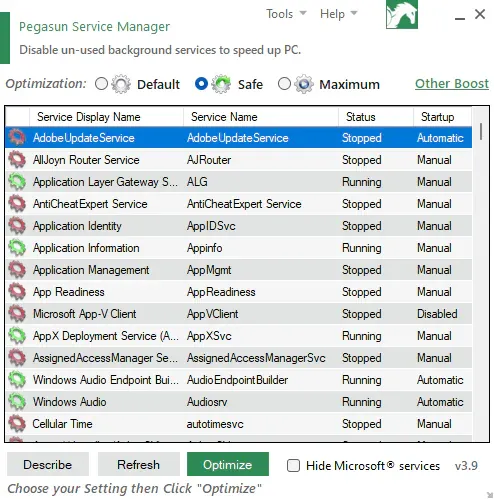
Task: Click red gear icon of App Readiness row
Action: [17, 291]
